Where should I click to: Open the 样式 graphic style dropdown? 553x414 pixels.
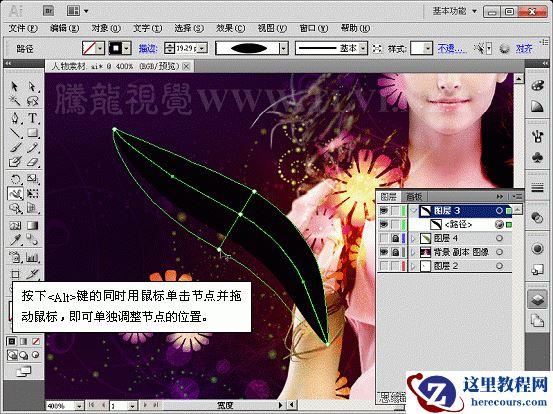(428, 48)
